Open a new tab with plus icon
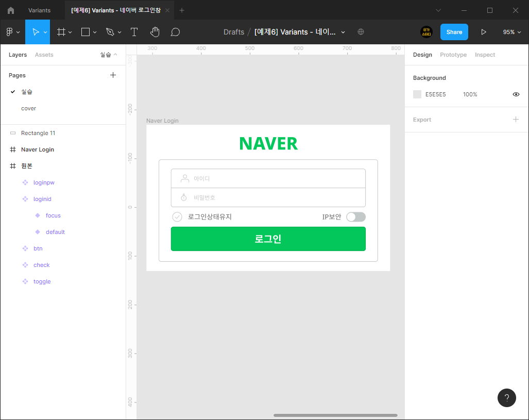The height and width of the screenshot is (420, 529). (x=181, y=10)
